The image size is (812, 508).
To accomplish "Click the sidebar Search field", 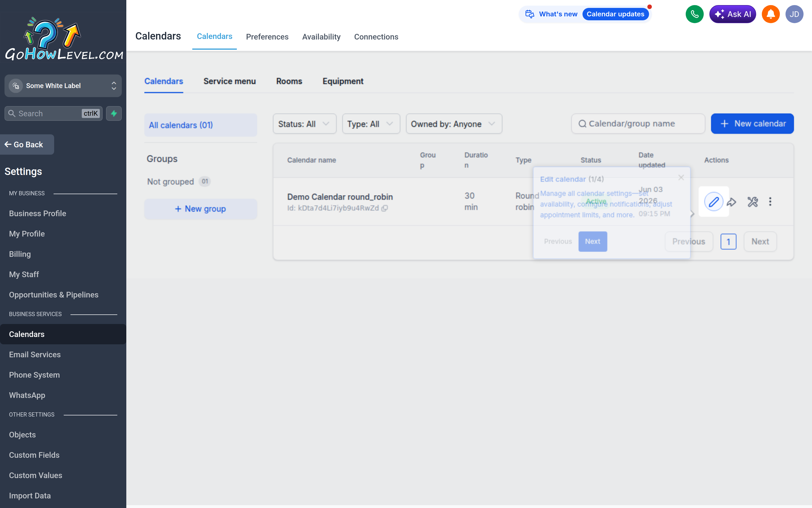I will click(x=53, y=113).
